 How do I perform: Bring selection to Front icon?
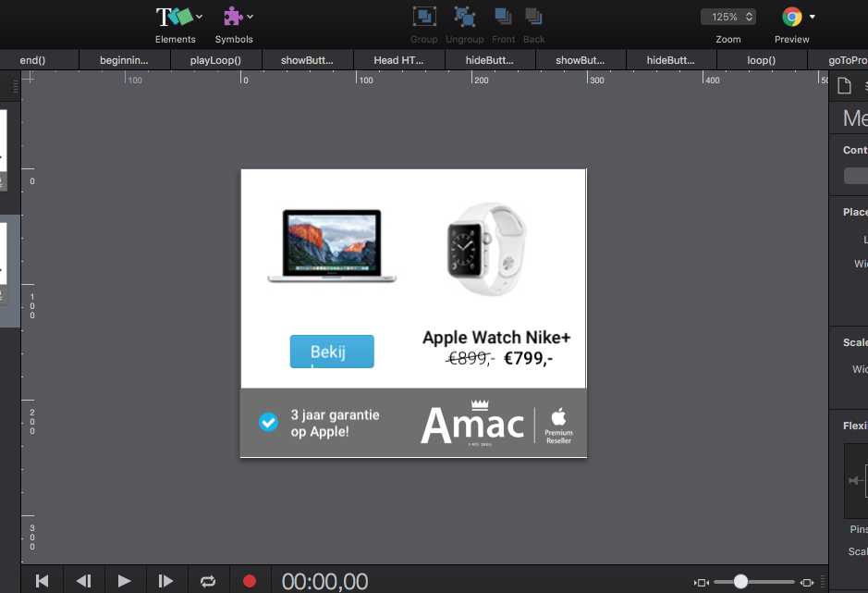503,17
